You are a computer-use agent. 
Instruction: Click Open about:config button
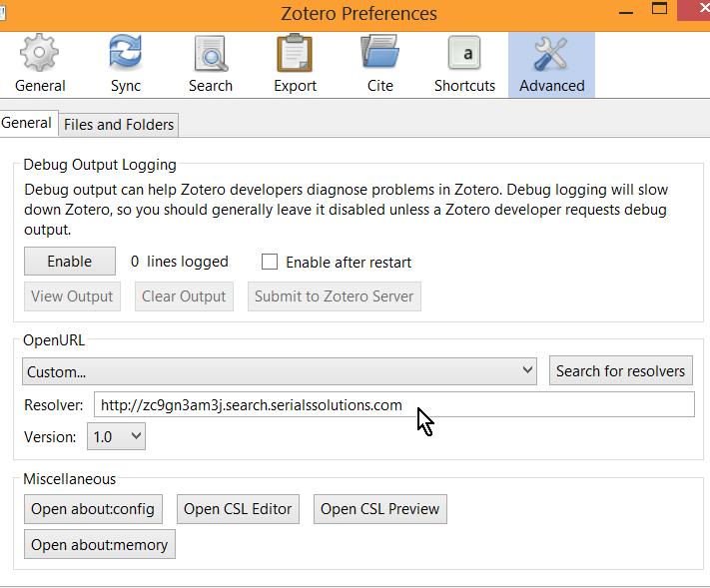tap(93, 509)
